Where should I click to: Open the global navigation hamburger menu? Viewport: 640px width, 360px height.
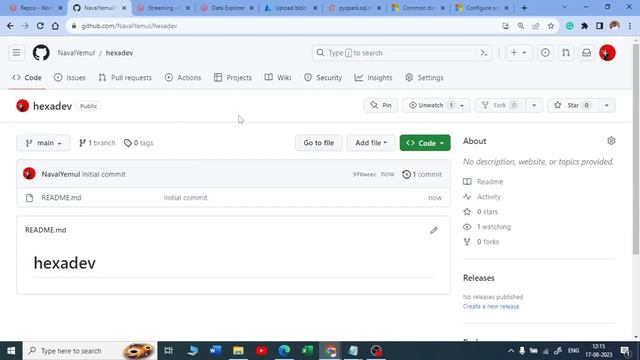click(16, 53)
